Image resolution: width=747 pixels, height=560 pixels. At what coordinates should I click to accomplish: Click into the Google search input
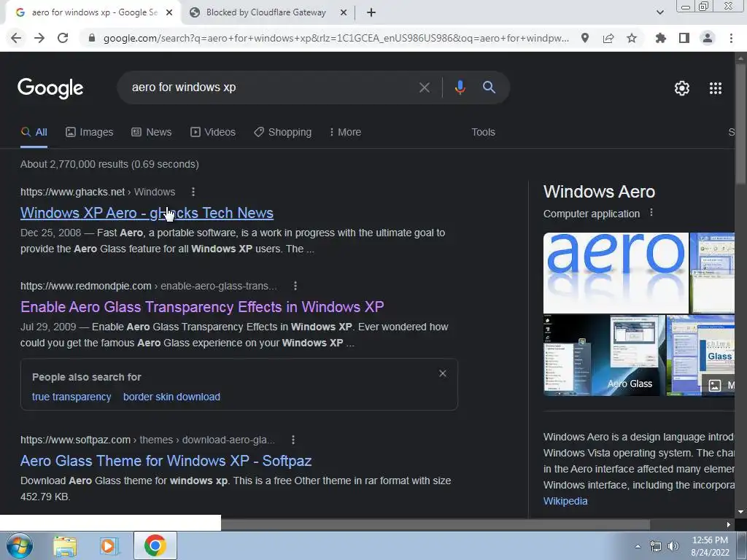(271, 87)
